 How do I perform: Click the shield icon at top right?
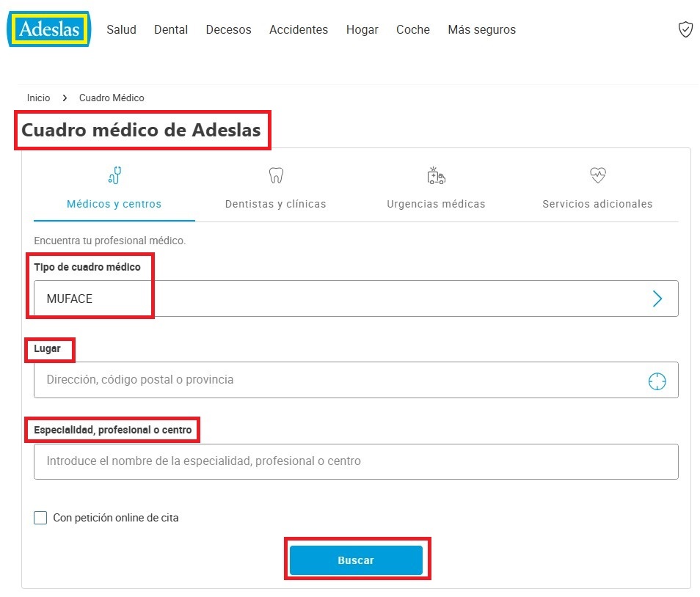pyautogui.click(x=685, y=29)
